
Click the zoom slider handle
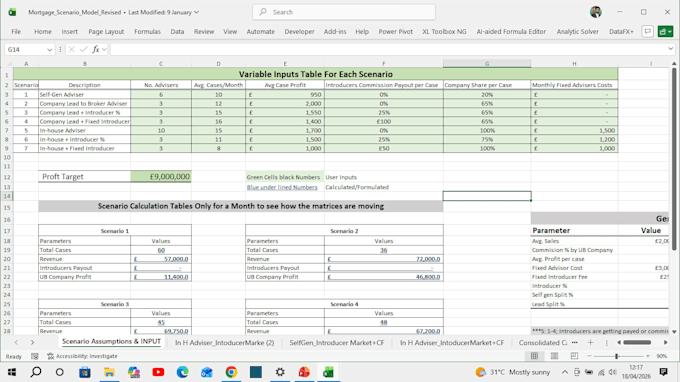[x=616, y=356]
